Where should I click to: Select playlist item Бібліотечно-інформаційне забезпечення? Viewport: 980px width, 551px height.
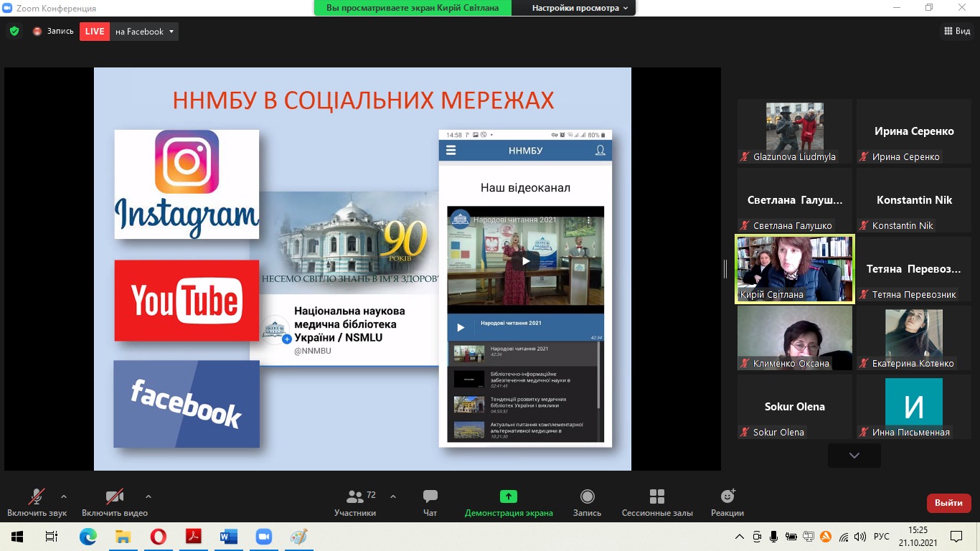(x=522, y=379)
